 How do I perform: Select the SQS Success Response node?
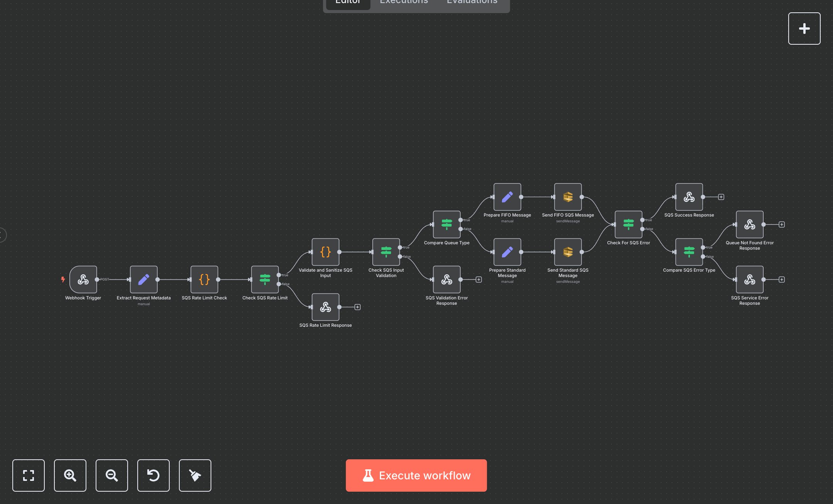point(689,197)
